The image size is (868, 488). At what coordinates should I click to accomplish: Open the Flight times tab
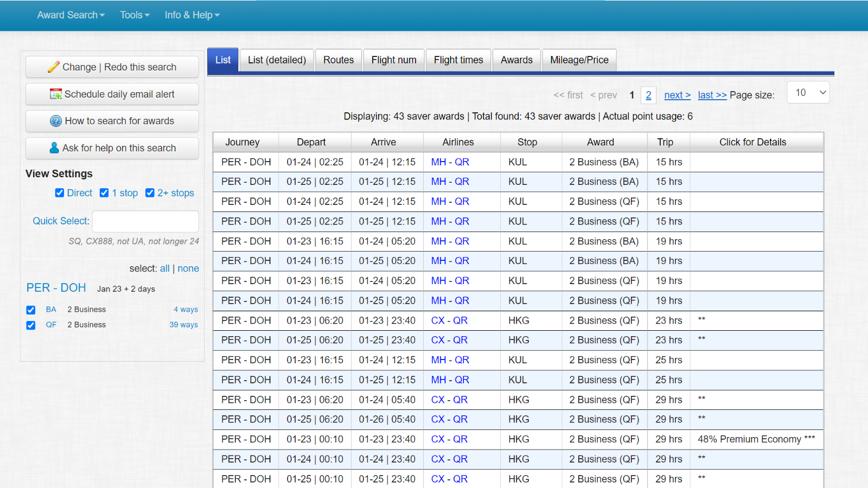pyautogui.click(x=458, y=60)
